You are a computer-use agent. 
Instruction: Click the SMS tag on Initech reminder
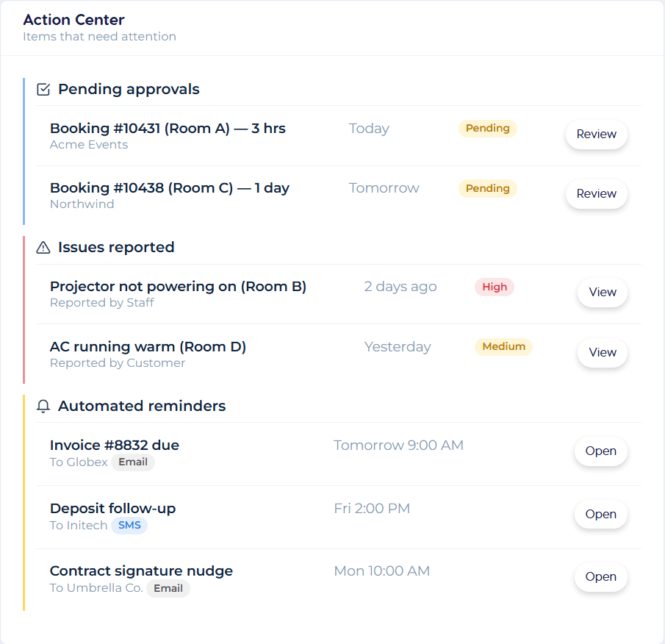click(x=129, y=526)
